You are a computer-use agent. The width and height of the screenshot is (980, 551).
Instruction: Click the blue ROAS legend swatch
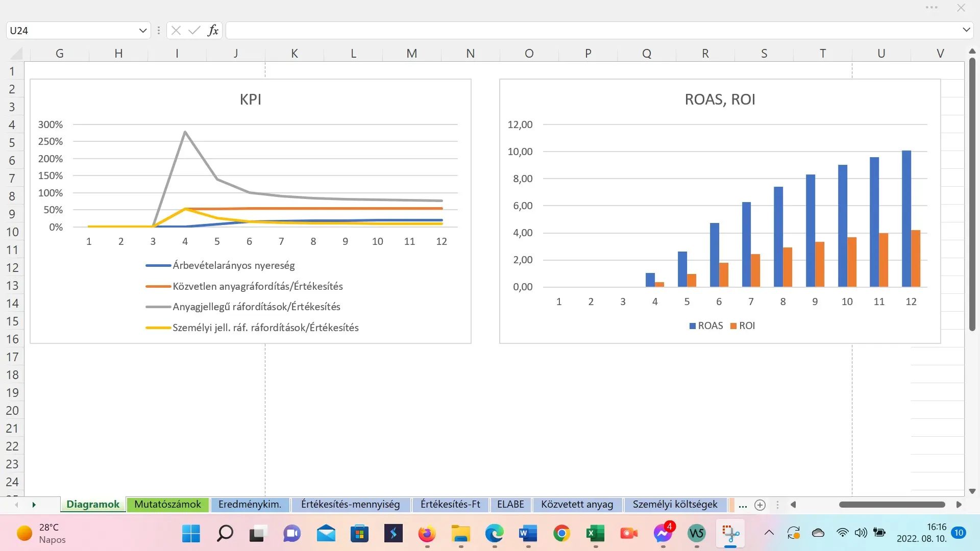pos(693,326)
